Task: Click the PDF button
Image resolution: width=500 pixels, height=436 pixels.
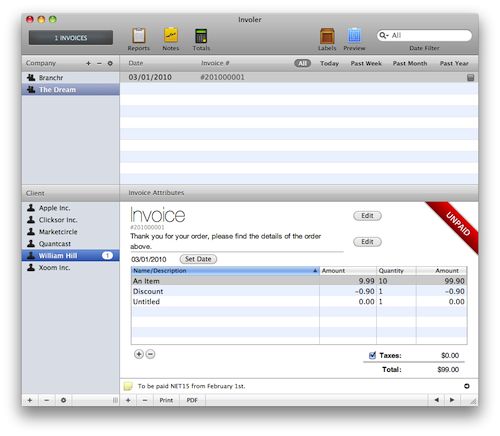Action: click(192, 400)
